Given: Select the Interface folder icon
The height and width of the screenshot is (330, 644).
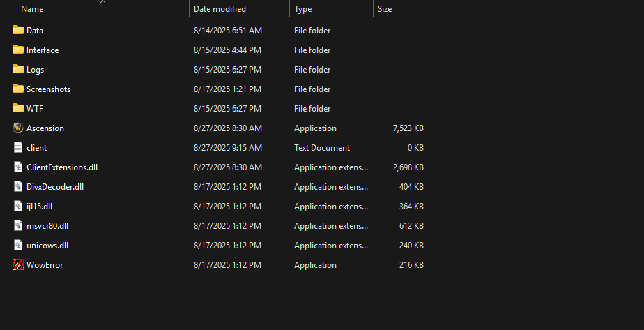Looking at the screenshot, I should point(18,50).
